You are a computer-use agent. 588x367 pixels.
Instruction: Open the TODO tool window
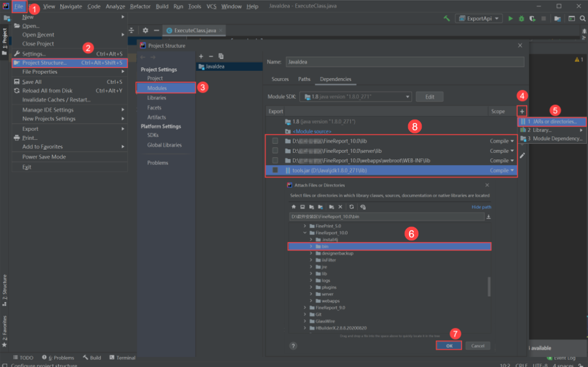coord(23,357)
